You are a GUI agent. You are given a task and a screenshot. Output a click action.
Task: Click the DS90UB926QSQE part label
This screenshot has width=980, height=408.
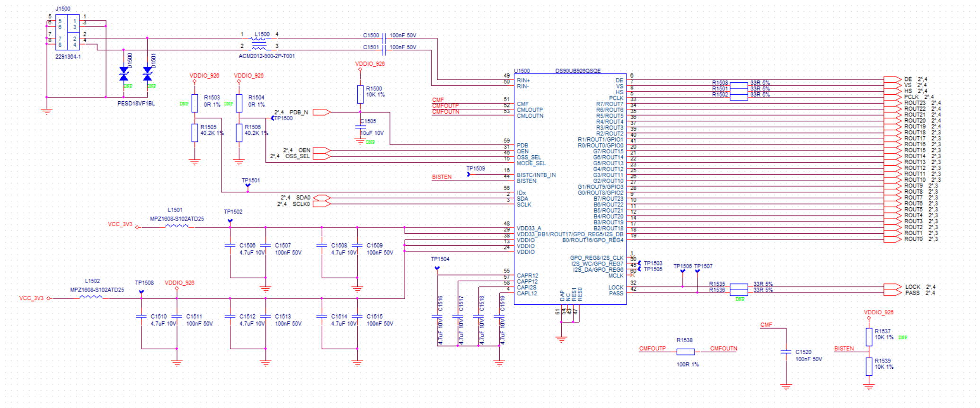point(578,71)
